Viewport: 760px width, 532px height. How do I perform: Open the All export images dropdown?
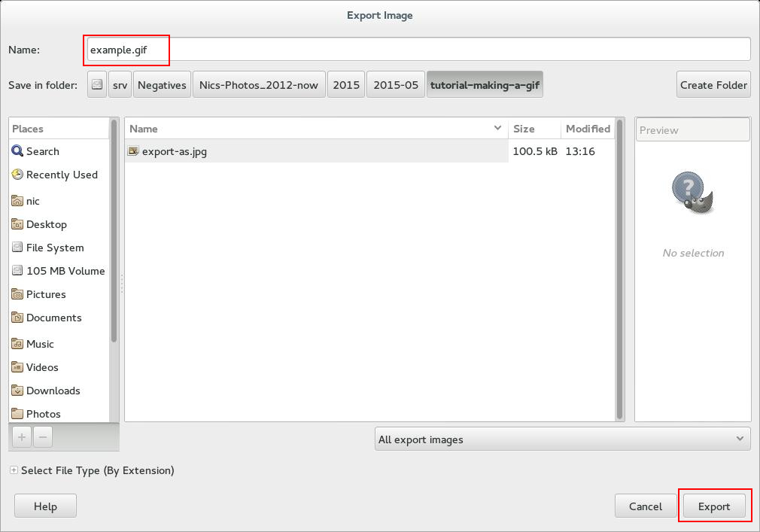(562, 439)
